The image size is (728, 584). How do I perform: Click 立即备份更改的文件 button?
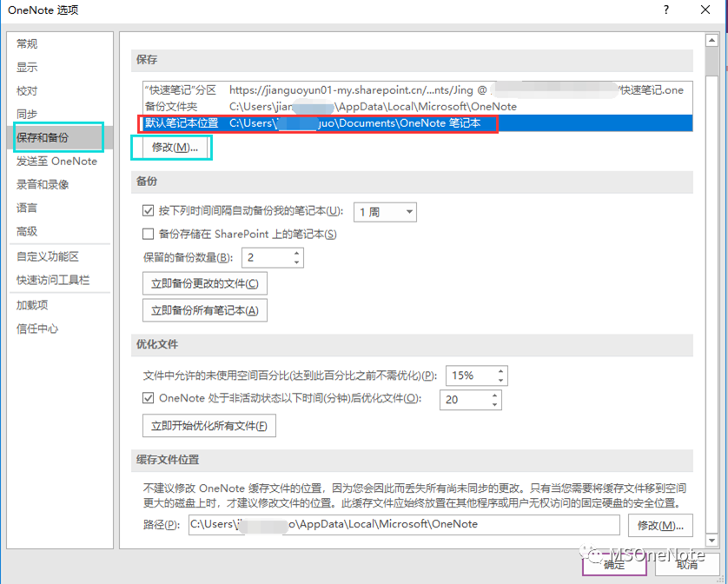[205, 283]
